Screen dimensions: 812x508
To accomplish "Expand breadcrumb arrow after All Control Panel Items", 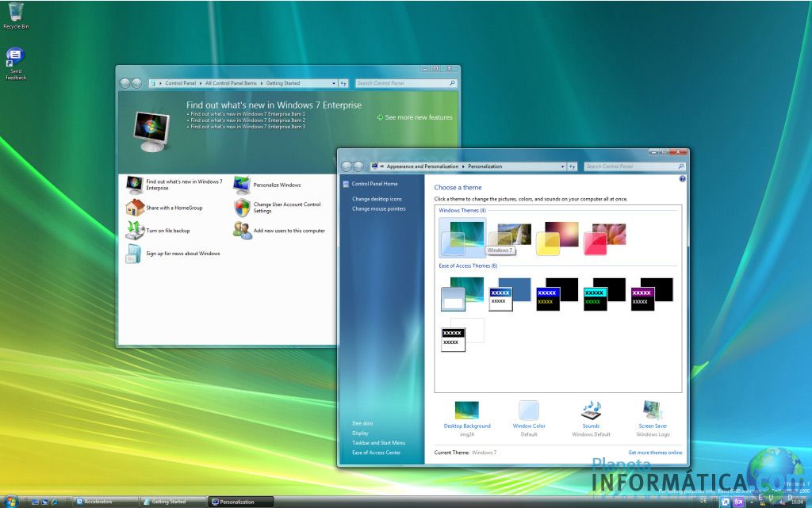I will [262, 83].
